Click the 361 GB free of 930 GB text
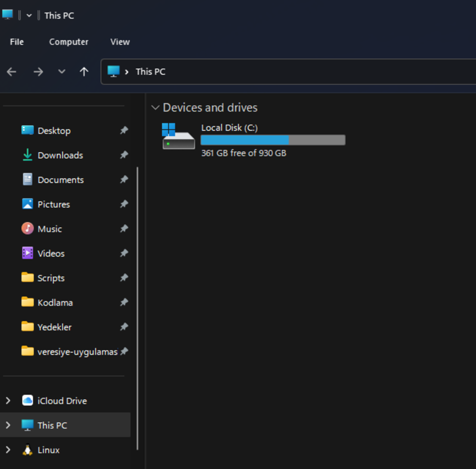The height and width of the screenshot is (469, 476). click(244, 153)
